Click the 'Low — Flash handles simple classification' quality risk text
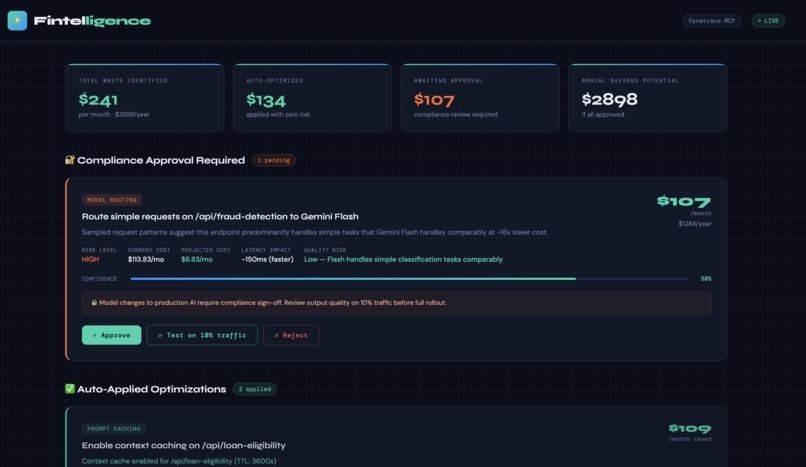Viewport: 806px width, 467px height. tap(403, 259)
